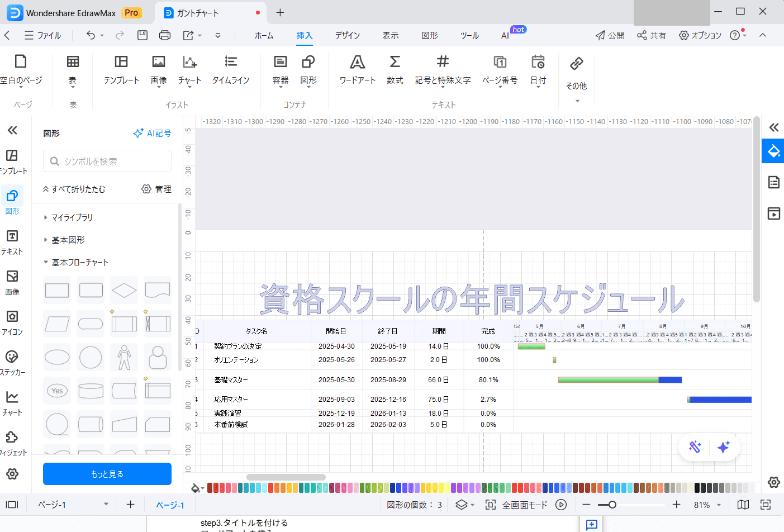This screenshot has width=784, height=532.
Task: Click the 画像 insert image icon
Action: 159,70
